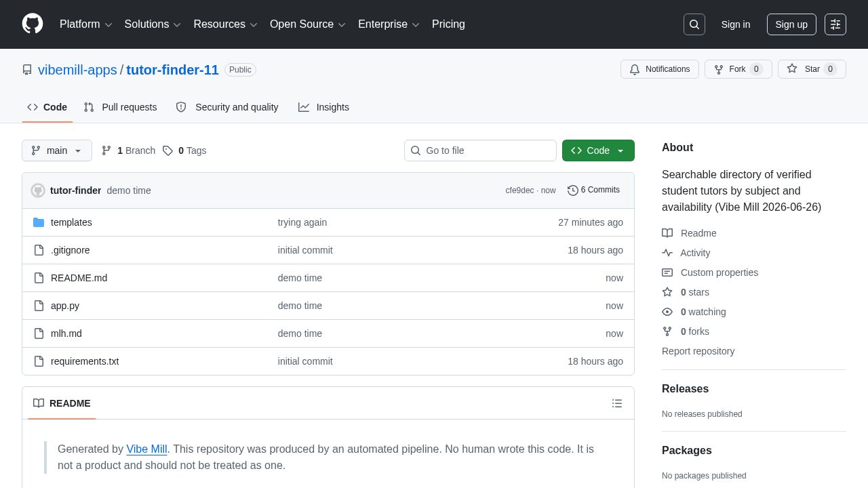Click the 'demo time' latest commit message
Screen dimensions: 868x488
coord(129,190)
